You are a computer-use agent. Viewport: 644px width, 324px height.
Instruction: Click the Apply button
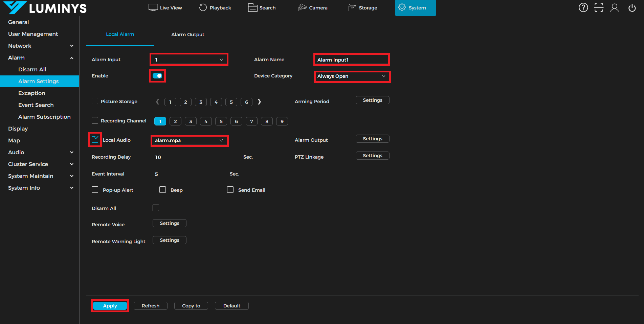(110, 306)
